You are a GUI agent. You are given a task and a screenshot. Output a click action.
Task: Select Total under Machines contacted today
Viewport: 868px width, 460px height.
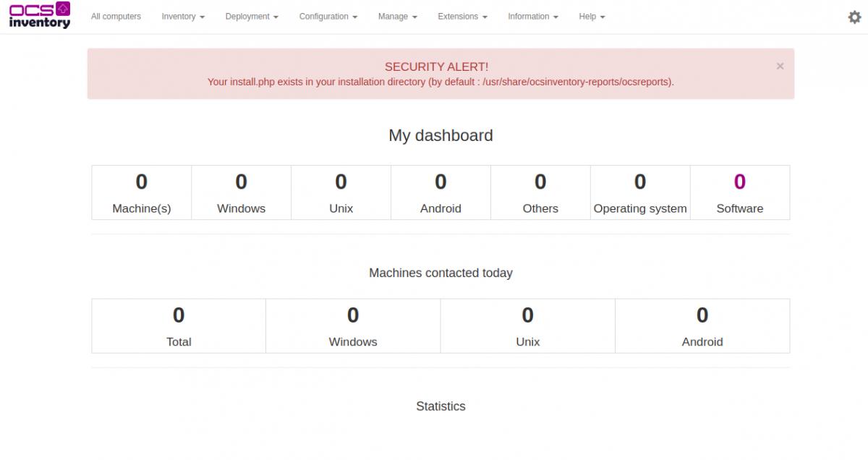tap(179, 325)
